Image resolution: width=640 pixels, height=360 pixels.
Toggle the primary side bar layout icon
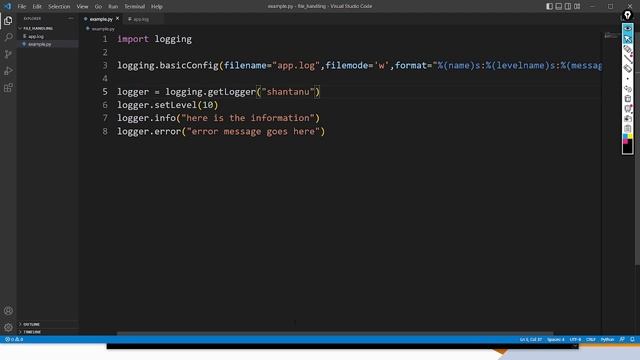(549, 6)
